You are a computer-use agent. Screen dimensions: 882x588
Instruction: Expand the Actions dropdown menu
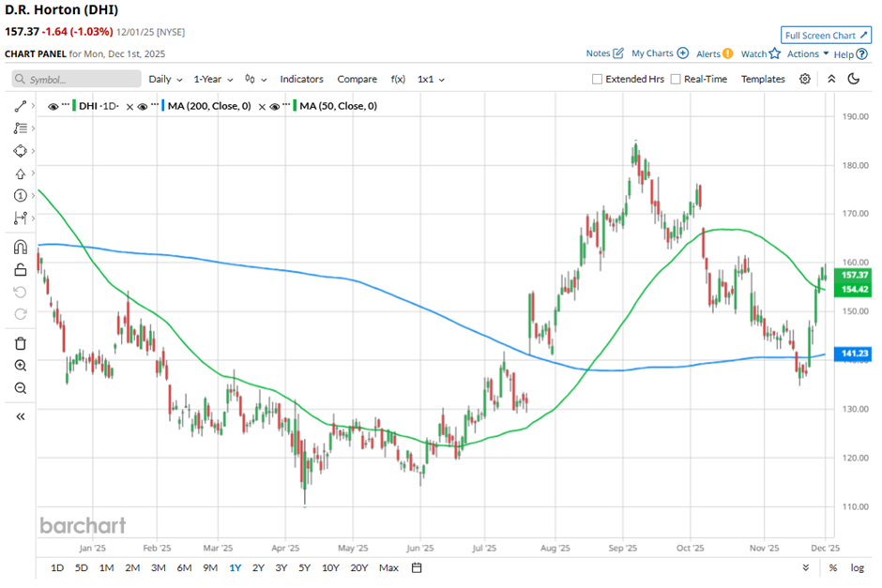click(x=808, y=54)
